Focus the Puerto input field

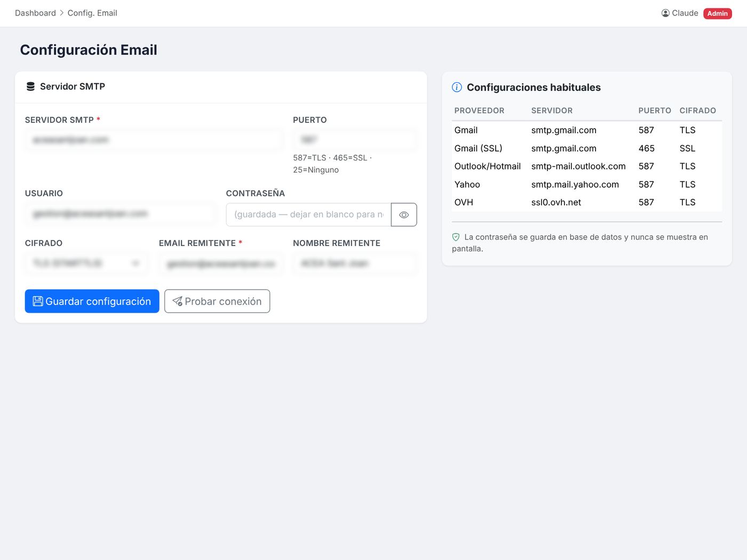point(355,140)
